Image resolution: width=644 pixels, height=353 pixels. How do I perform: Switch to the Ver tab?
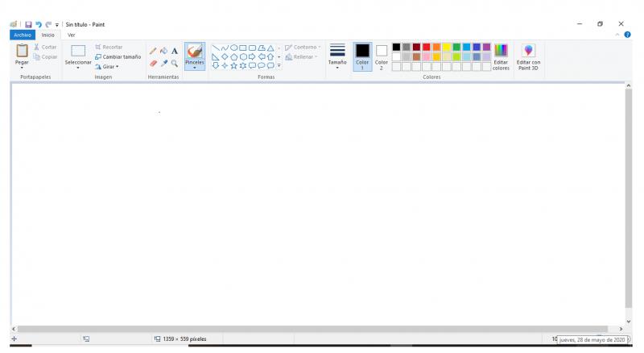[72, 35]
